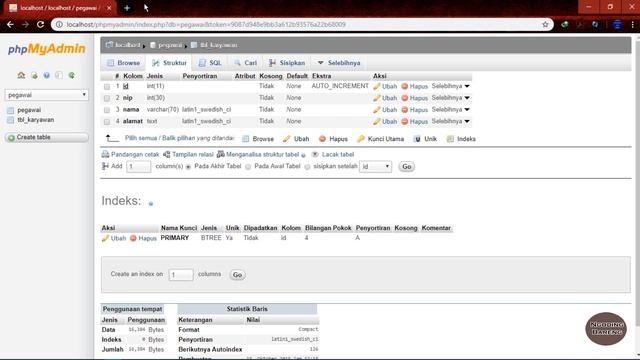
Task: Switch to the Sisipkan tab
Action: [x=287, y=63]
